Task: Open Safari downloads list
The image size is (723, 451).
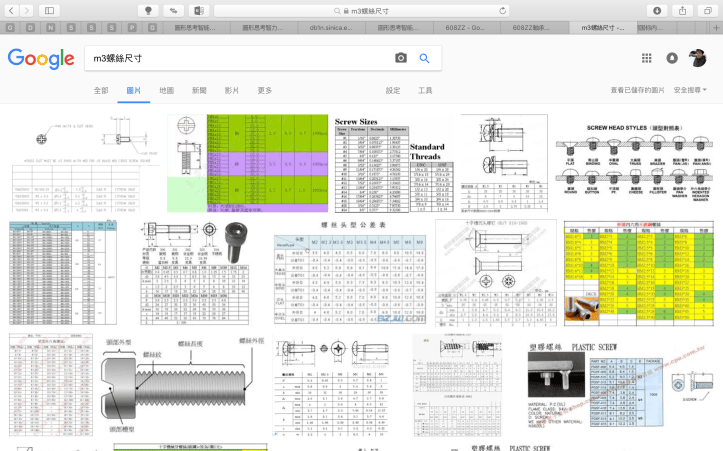Action: [657, 10]
